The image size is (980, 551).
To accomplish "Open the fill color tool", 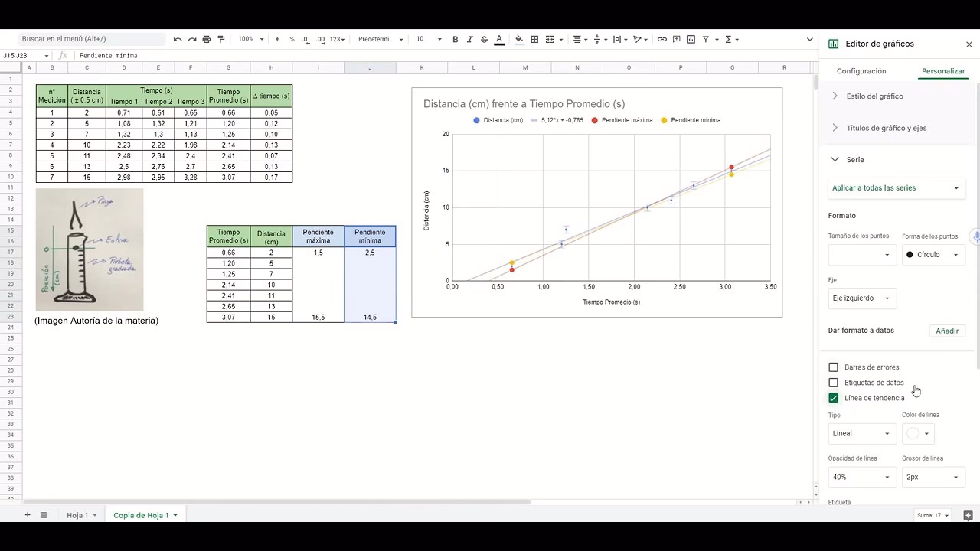I will click(519, 39).
